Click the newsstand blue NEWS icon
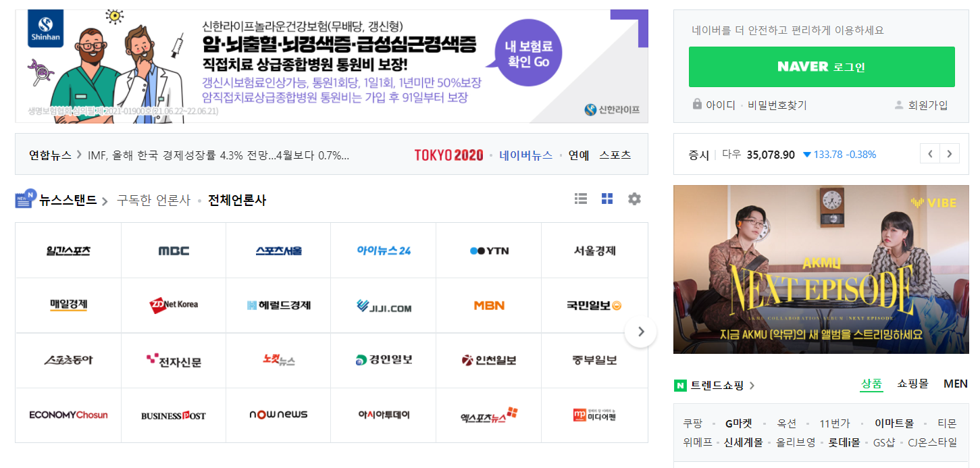This screenshot has width=980, height=468. (x=26, y=199)
